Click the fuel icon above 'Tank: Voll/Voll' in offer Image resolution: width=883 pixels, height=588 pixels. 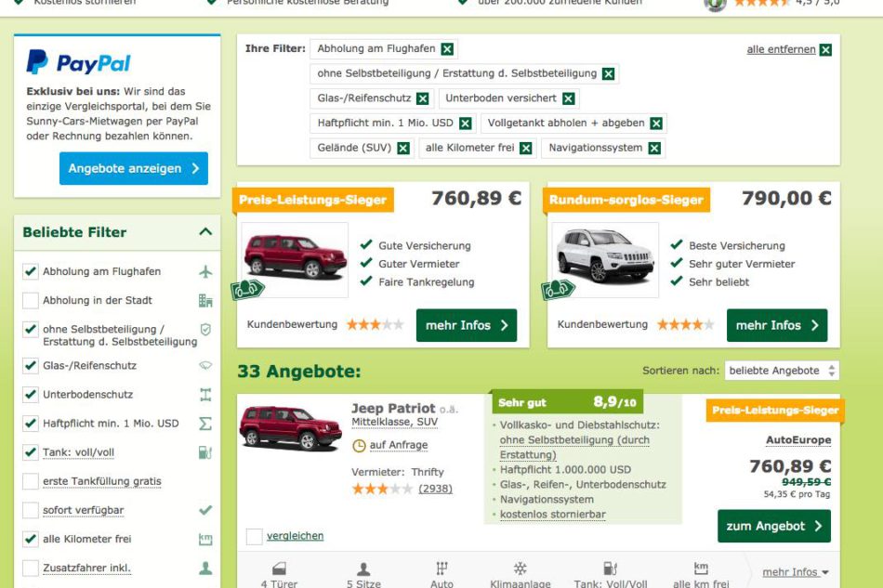click(x=611, y=568)
